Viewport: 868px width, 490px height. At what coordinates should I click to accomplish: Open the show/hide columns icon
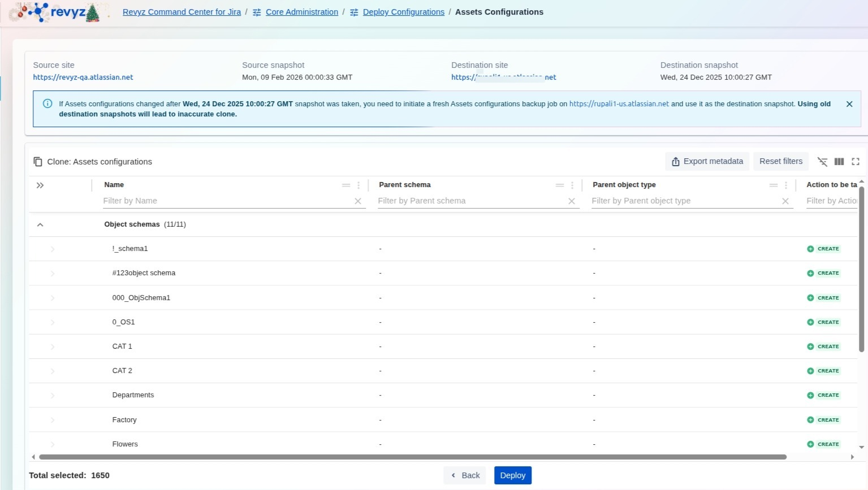click(839, 162)
